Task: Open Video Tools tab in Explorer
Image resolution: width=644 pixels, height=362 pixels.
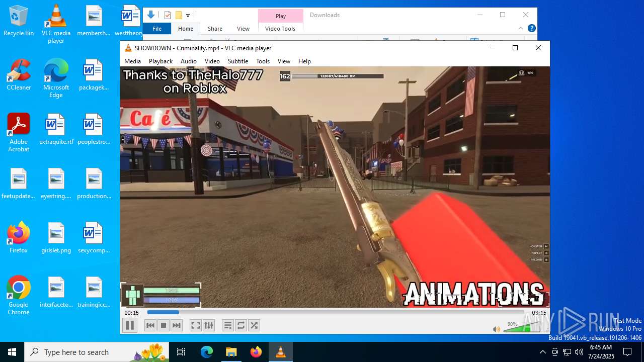Action: pos(280,29)
